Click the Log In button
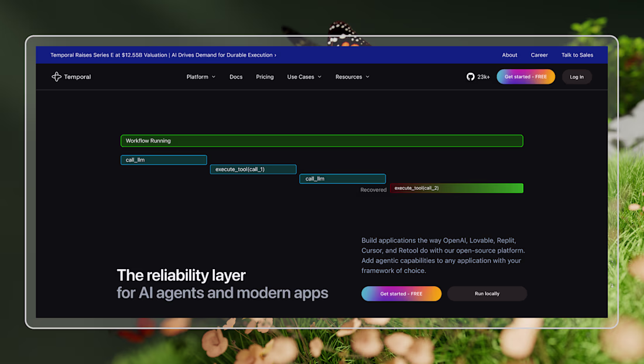 coord(577,77)
